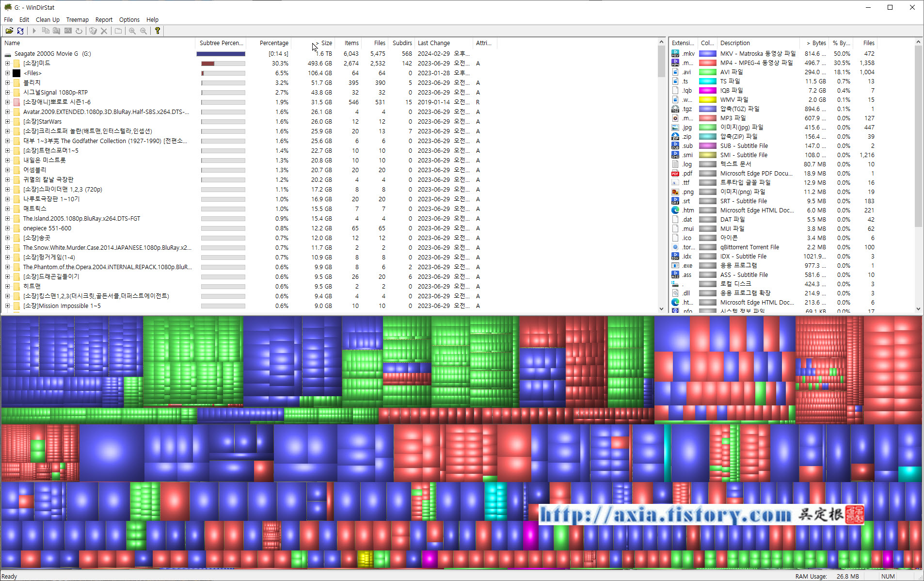The width and height of the screenshot is (924, 581).
Task: Click the Select Parent folder toolbar icon
Action: click(x=118, y=31)
